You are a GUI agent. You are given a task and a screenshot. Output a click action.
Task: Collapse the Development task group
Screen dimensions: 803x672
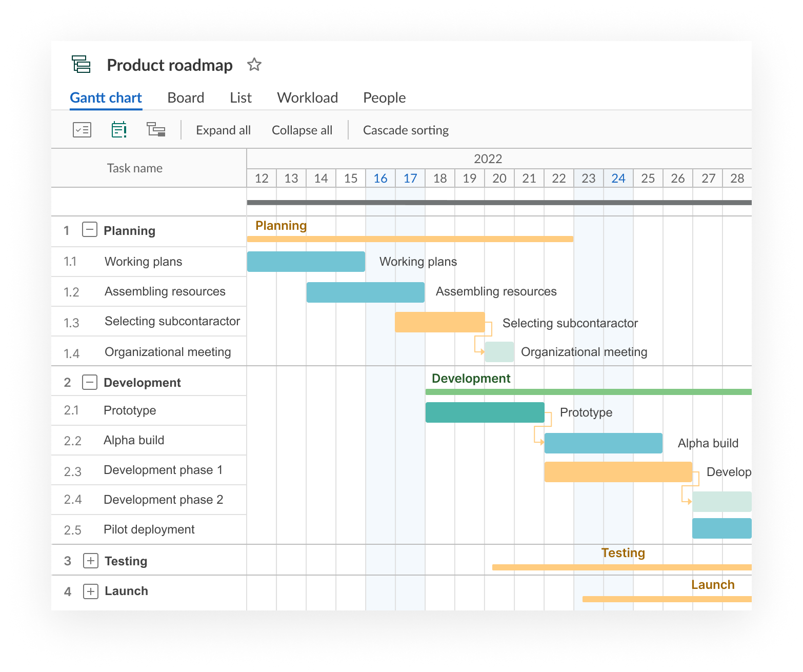pyautogui.click(x=90, y=382)
